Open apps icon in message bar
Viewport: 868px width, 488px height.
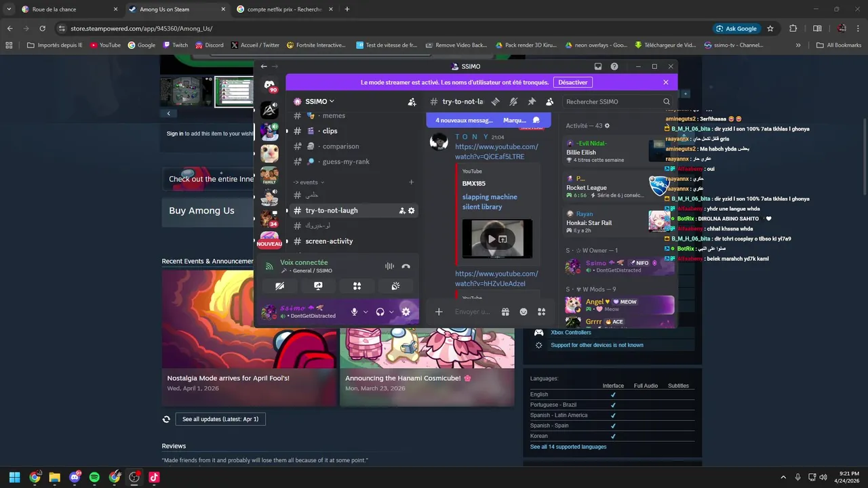541,312
